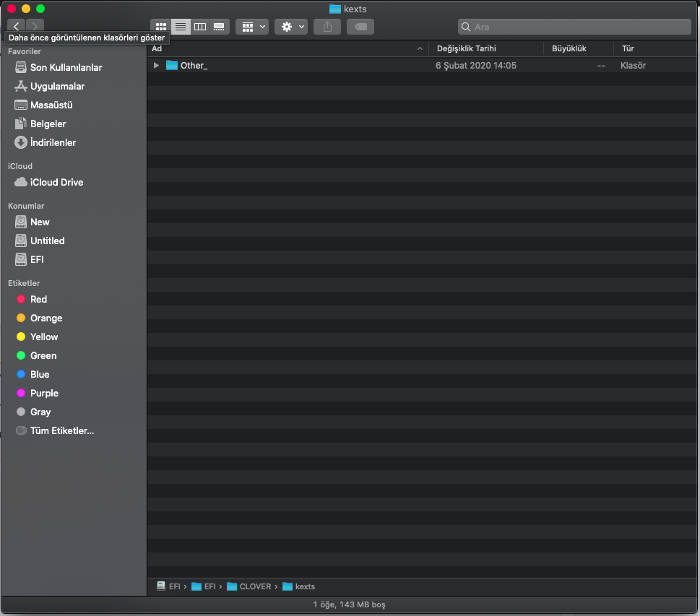
Task: Sort by Değişiklik Tarihi column header
Action: (x=466, y=48)
